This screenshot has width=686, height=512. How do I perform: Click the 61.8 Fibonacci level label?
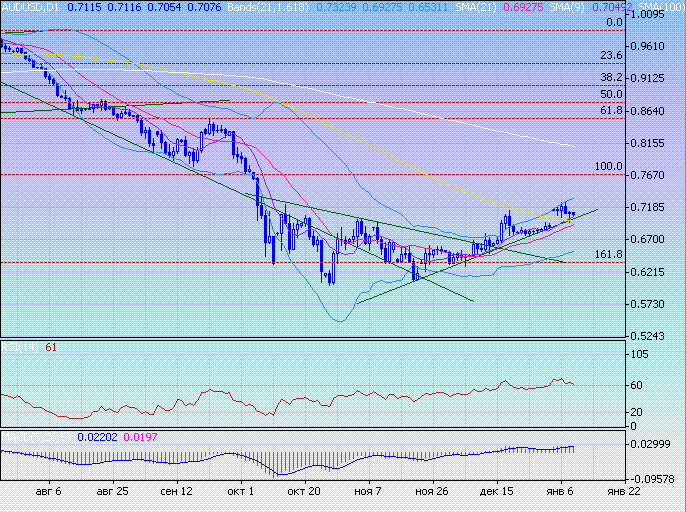click(x=612, y=110)
